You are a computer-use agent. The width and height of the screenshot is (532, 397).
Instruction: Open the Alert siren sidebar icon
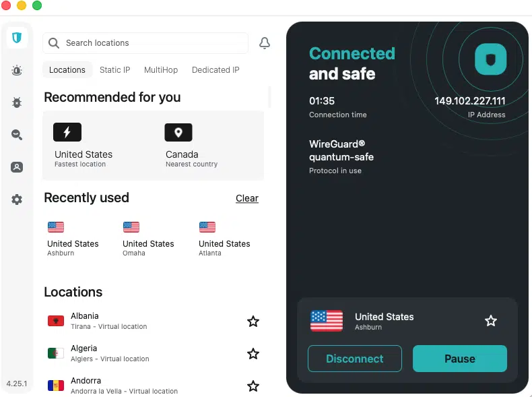coord(17,70)
